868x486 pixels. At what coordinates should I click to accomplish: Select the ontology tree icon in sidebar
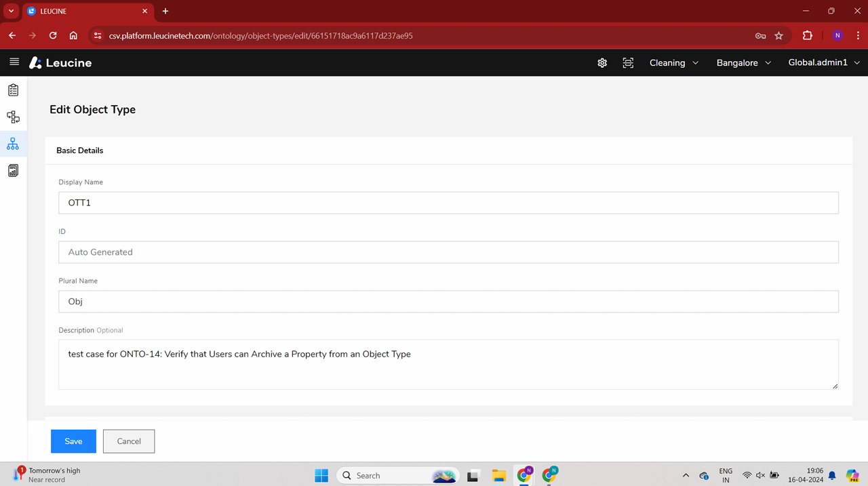coord(13,144)
